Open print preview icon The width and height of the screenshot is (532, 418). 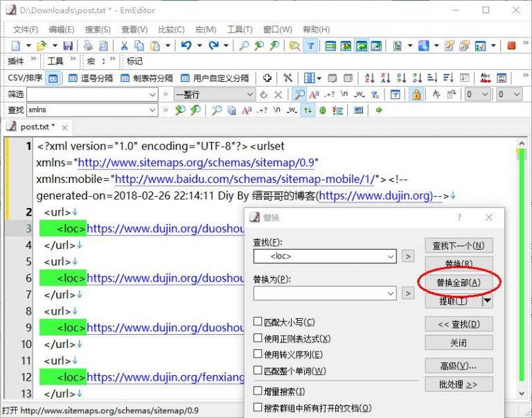pos(103,46)
